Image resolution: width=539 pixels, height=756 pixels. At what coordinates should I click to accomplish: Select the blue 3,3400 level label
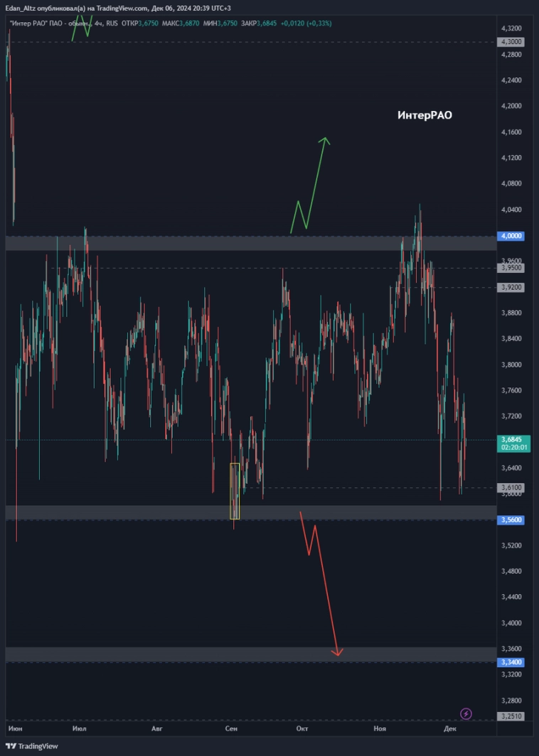(x=511, y=662)
